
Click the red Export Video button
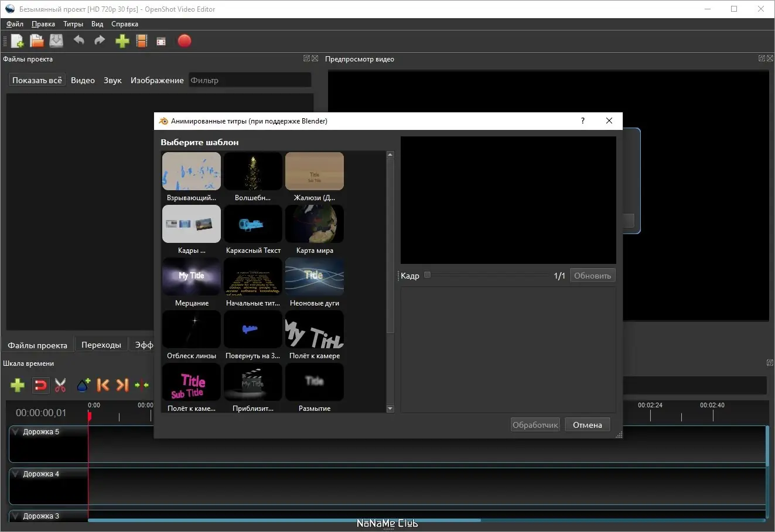(185, 41)
